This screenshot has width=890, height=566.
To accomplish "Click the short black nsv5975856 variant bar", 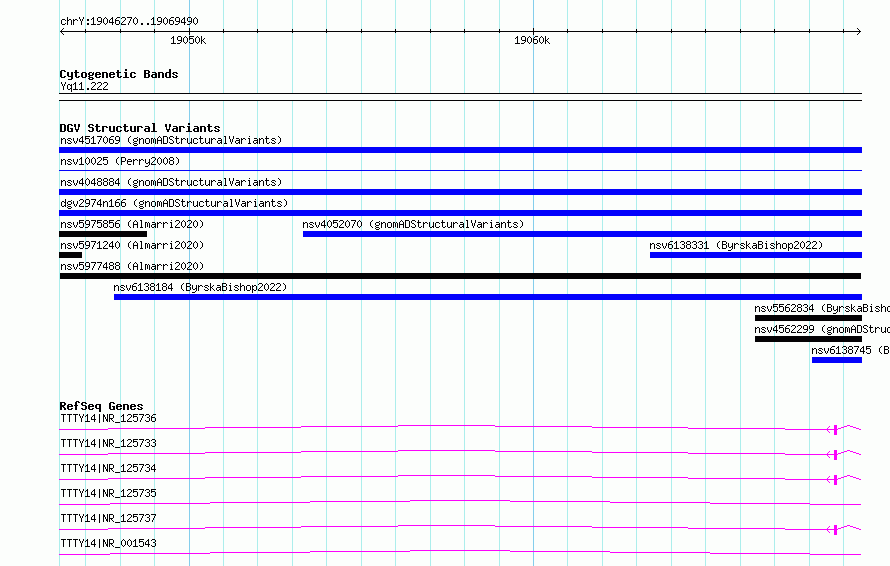I will tap(103, 234).
